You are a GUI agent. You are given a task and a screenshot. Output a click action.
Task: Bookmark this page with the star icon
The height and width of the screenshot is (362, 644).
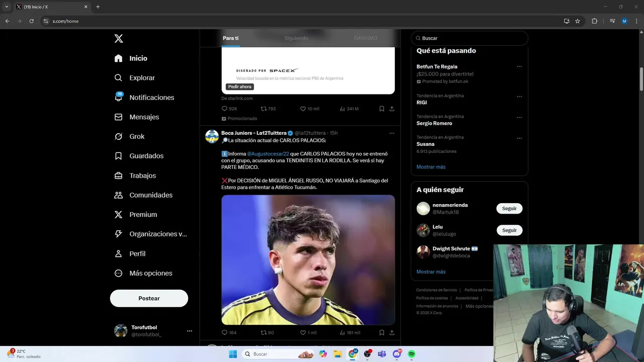tap(578, 21)
